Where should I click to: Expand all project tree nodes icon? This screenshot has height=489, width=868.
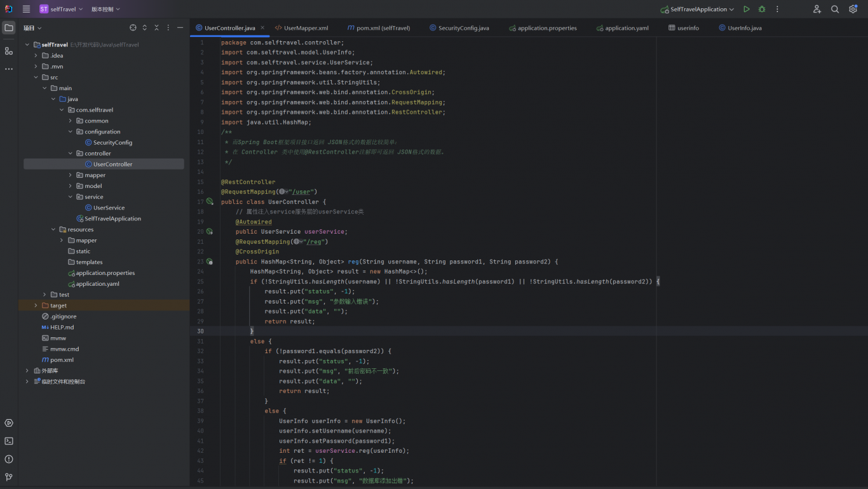(144, 28)
